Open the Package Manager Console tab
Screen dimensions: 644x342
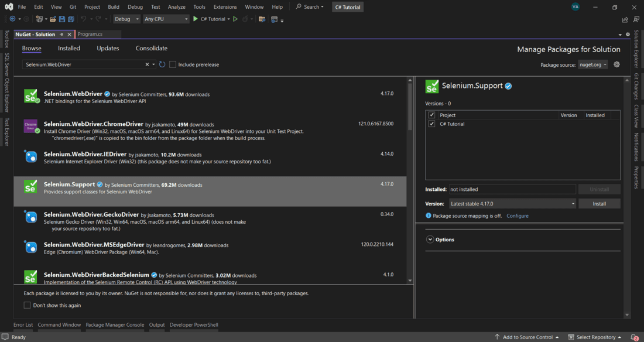pyautogui.click(x=115, y=325)
